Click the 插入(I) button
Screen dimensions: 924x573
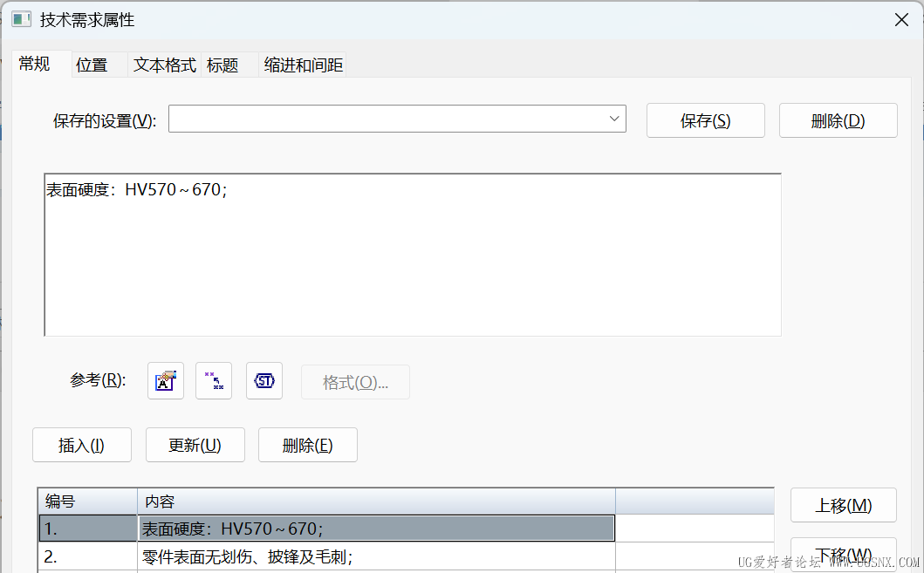(82, 445)
